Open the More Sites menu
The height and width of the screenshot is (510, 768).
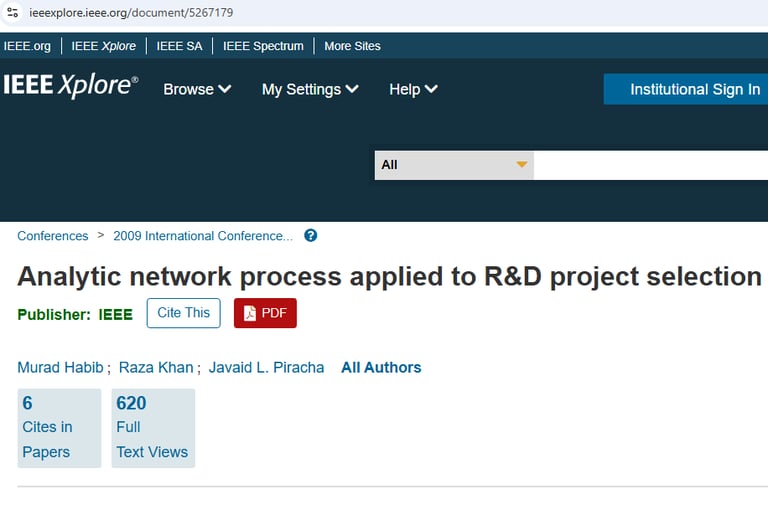tap(352, 46)
